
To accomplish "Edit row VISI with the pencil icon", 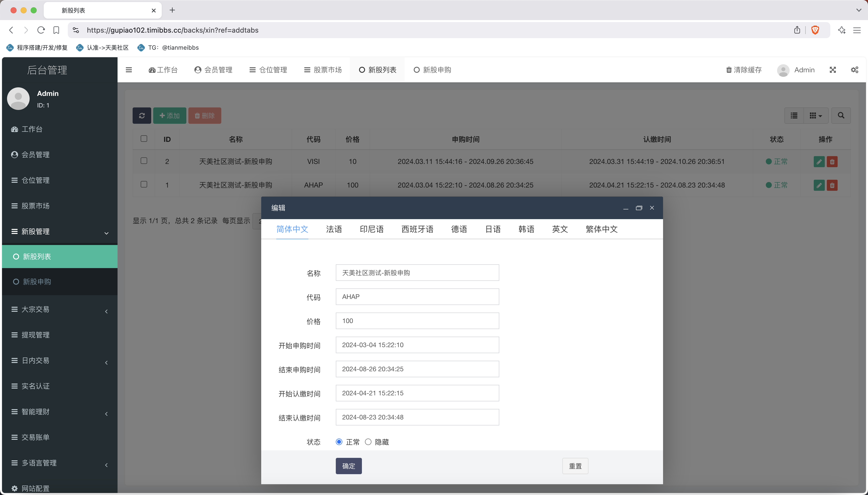I will [819, 161].
